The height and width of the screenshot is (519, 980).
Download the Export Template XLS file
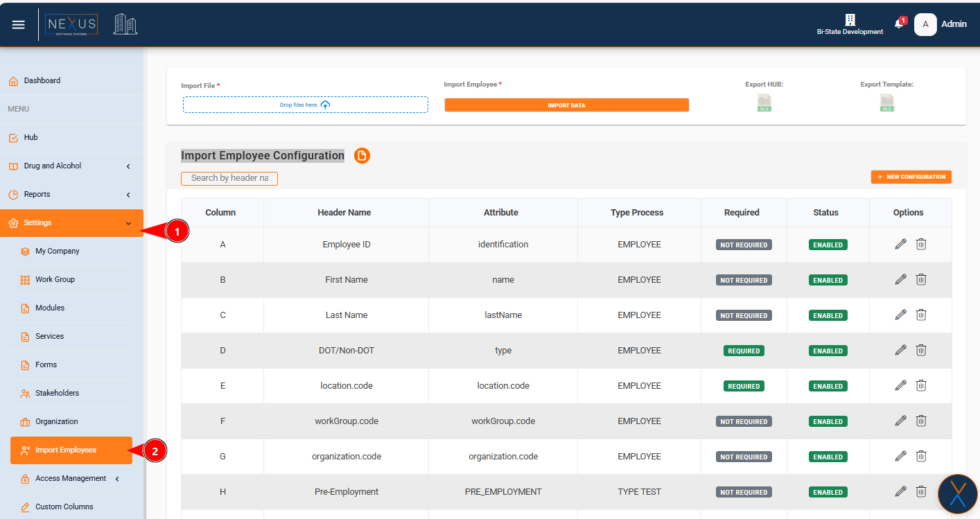click(886, 103)
